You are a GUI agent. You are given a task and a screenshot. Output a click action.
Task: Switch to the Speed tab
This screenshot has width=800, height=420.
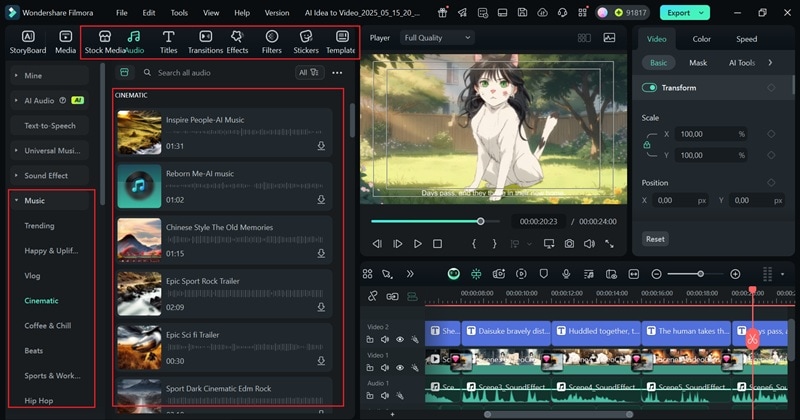pyautogui.click(x=746, y=39)
